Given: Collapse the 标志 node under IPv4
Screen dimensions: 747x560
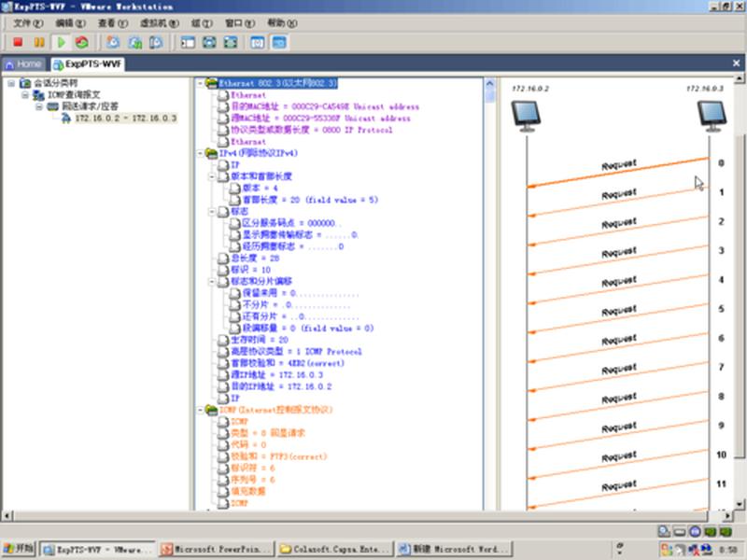Looking at the screenshot, I should point(212,212).
